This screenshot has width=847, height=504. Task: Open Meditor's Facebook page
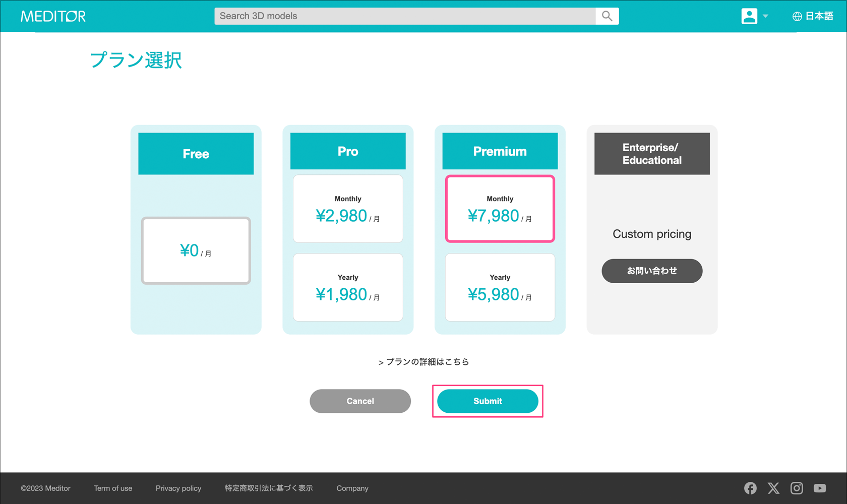coord(750,488)
